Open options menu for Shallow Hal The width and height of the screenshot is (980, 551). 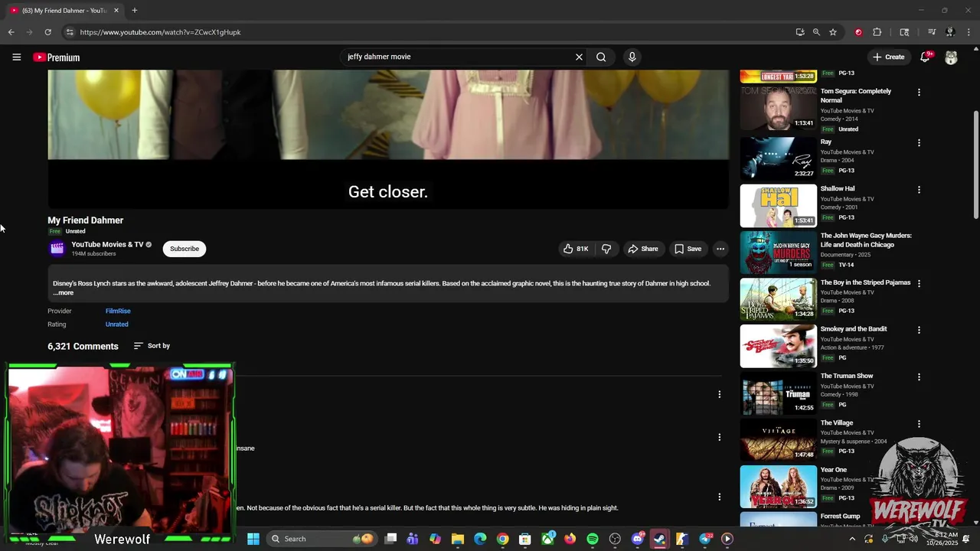point(919,190)
